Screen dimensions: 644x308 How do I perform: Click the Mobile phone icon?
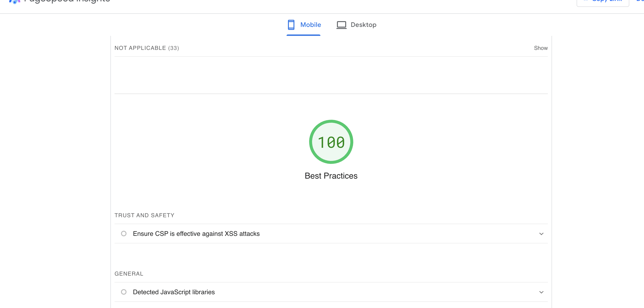pos(291,25)
